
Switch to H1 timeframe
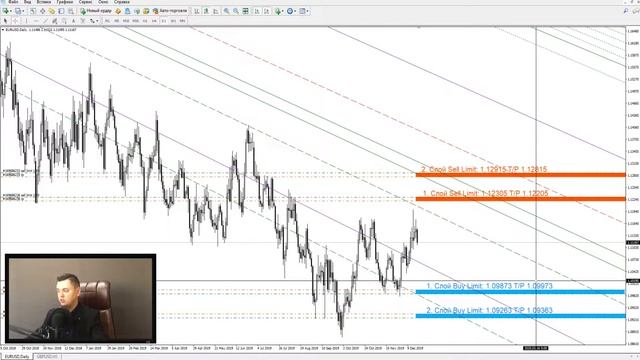pyautogui.click(x=145, y=20)
